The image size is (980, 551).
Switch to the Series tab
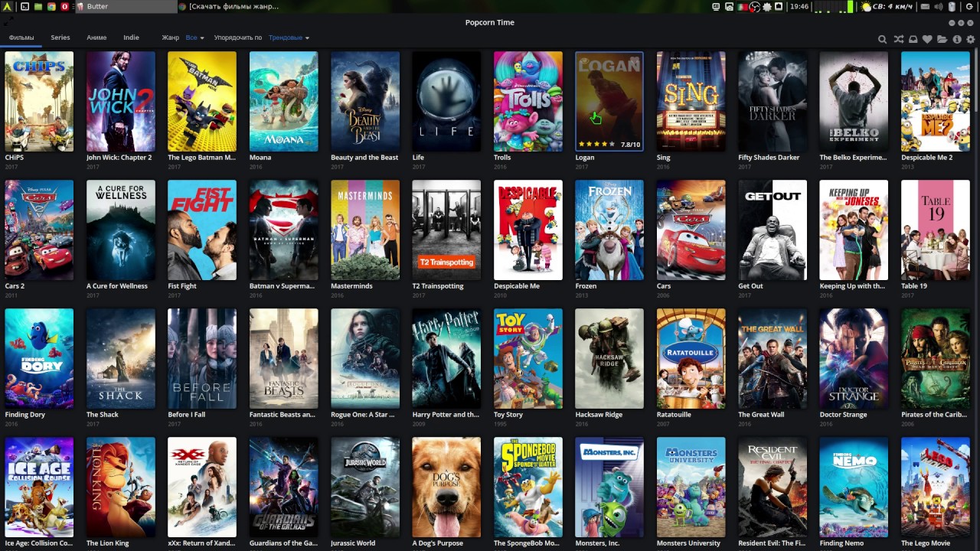tap(60, 37)
